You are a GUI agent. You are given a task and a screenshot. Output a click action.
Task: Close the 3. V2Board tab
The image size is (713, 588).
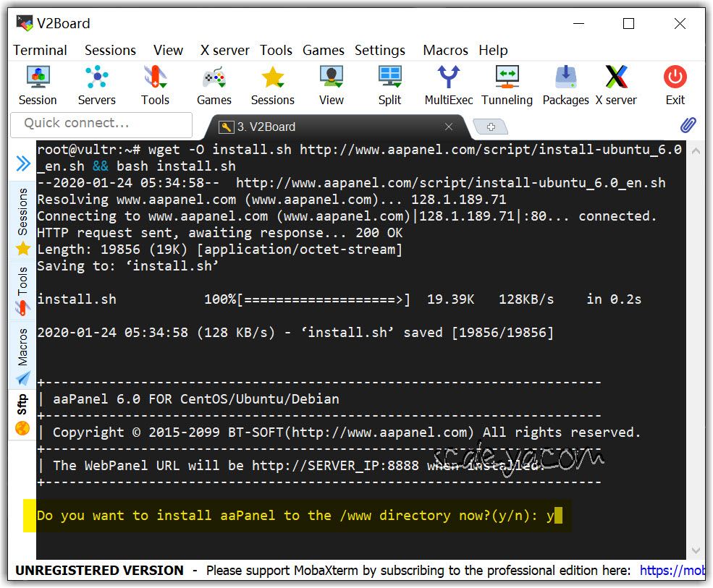(x=449, y=127)
